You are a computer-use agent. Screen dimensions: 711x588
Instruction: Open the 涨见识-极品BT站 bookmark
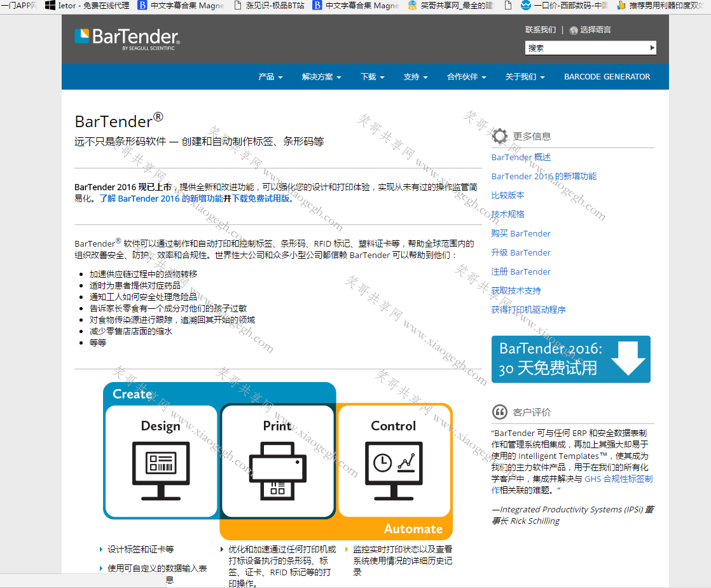click(x=270, y=6)
